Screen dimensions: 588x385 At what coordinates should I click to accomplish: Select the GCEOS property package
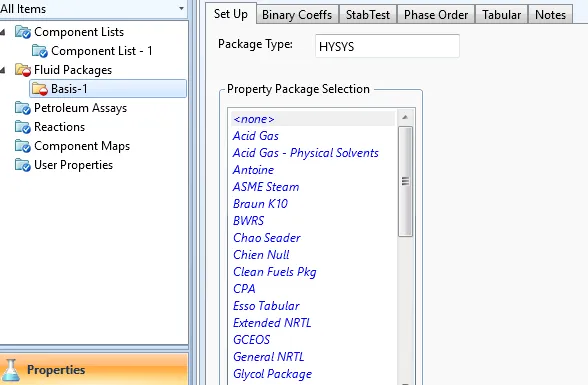(x=251, y=340)
